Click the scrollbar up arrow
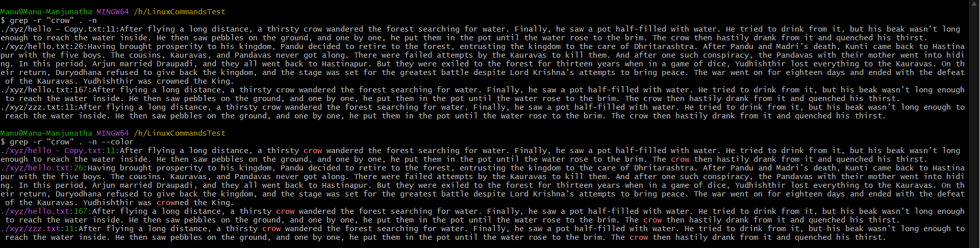Screen dimensions: 980x248 click(x=975, y=4)
